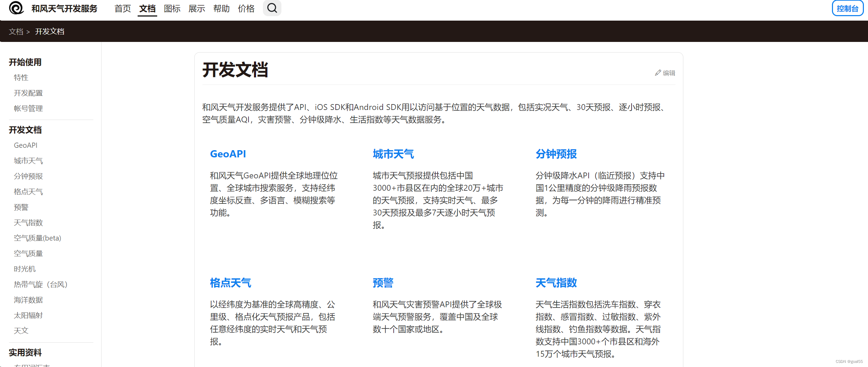Open 海洋数据 in the sidebar

point(28,300)
